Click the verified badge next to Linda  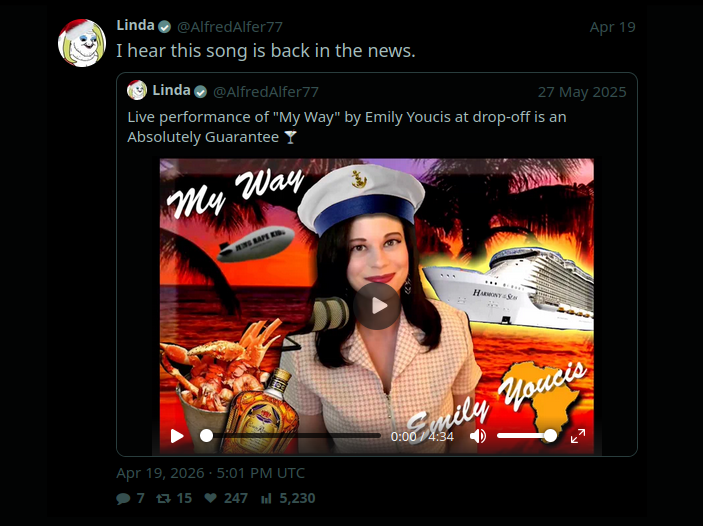(x=165, y=27)
